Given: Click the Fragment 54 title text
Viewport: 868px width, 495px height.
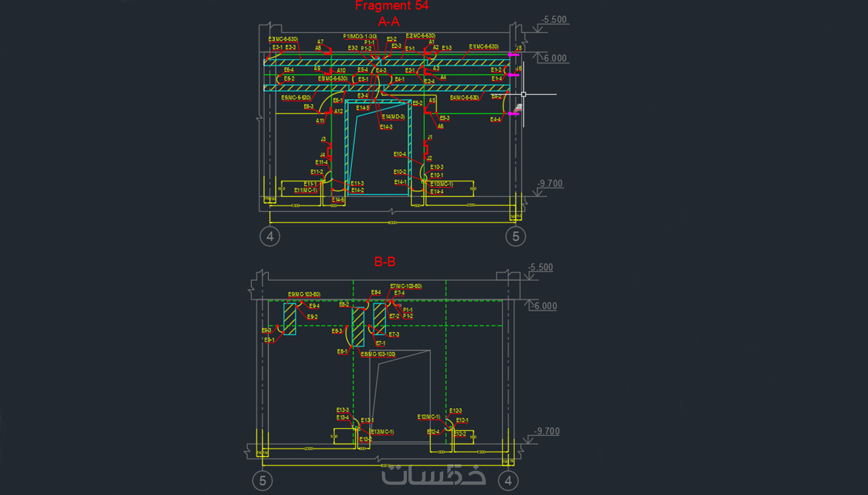Looking at the screenshot, I should (392, 6).
